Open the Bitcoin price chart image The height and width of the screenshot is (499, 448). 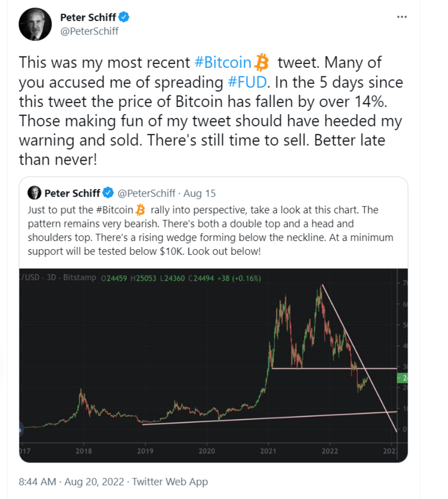click(x=213, y=365)
